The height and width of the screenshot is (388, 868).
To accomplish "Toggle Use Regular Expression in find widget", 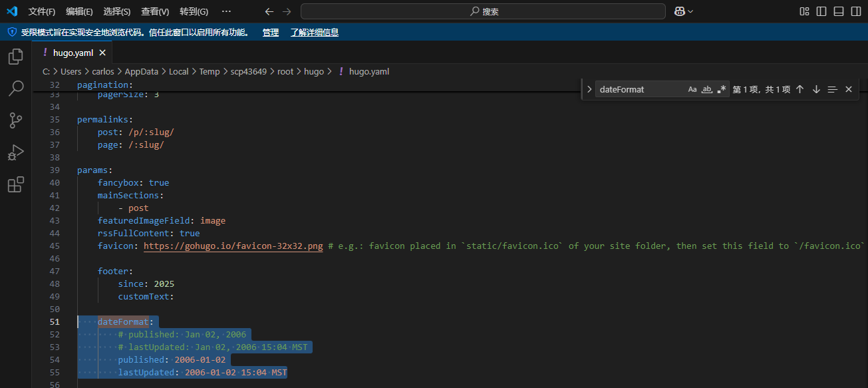I will [x=722, y=89].
